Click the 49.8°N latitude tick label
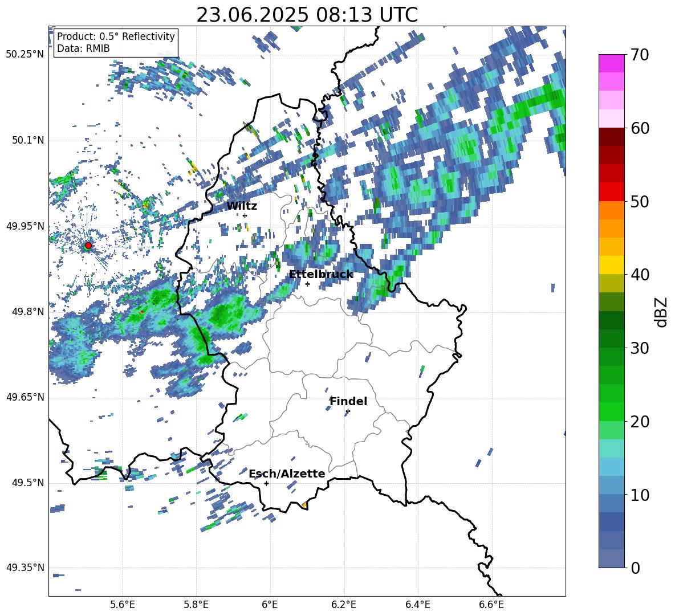This screenshot has height=616, width=675. [27, 312]
